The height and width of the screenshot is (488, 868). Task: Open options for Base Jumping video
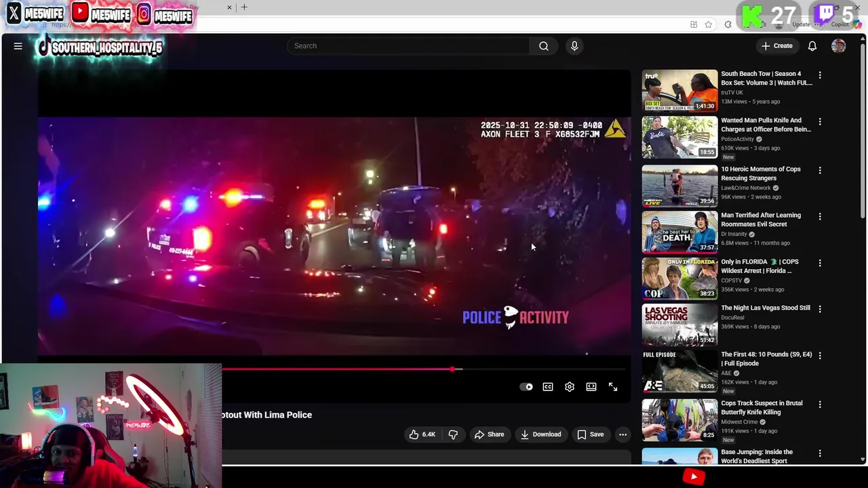820,453
